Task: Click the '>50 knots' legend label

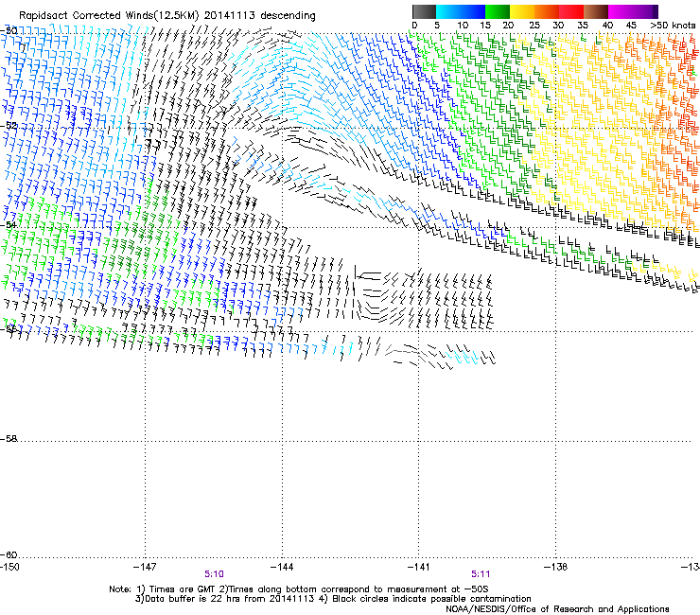Action: 673,26
